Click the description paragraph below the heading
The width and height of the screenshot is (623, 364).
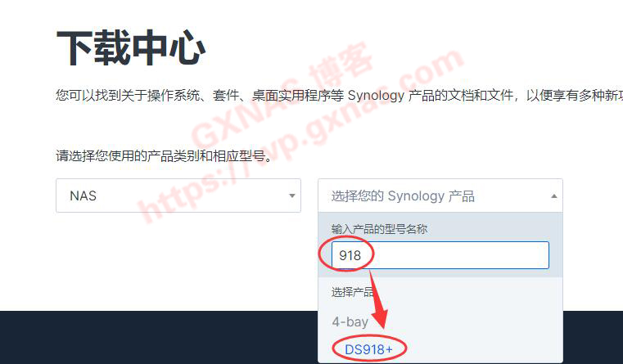[x=339, y=95]
